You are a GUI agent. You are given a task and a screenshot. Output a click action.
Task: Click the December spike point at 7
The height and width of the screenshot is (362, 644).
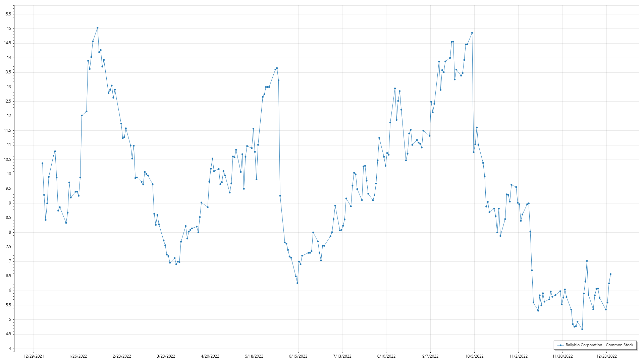[x=587, y=261]
